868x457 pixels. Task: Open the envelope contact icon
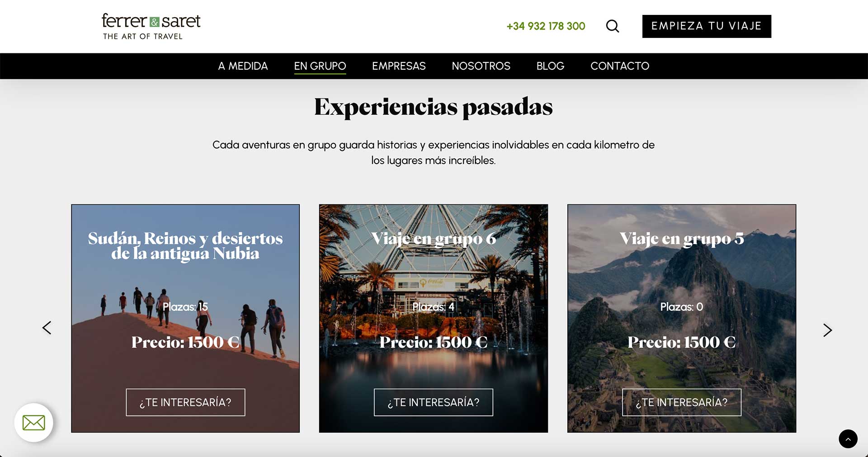tap(34, 423)
